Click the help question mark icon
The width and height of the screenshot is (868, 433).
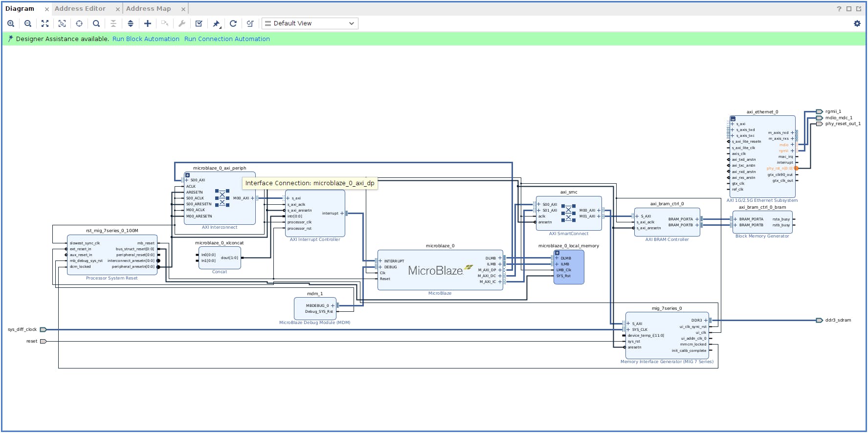pyautogui.click(x=839, y=9)
